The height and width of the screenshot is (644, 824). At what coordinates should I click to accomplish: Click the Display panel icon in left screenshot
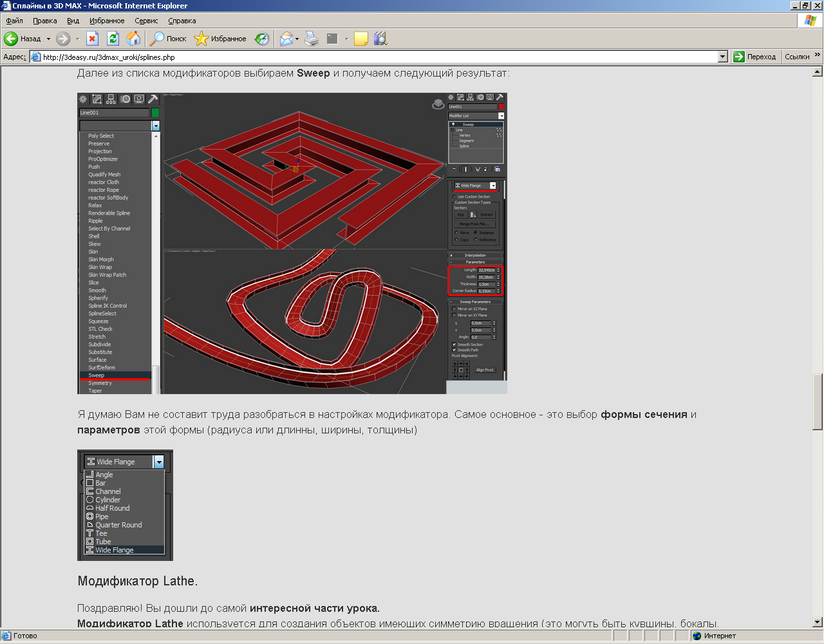pyautogui.click(x=139, y=99)
